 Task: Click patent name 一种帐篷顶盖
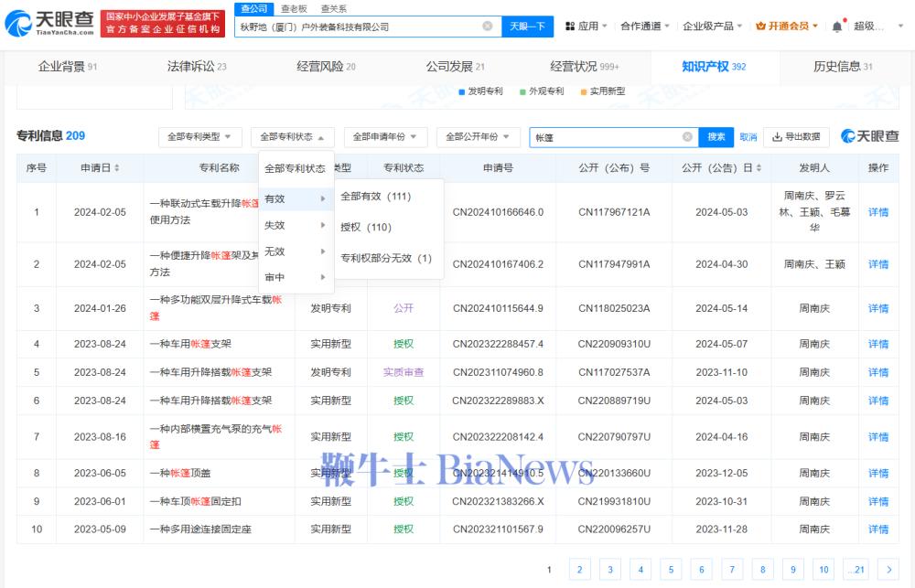[180, 473]
